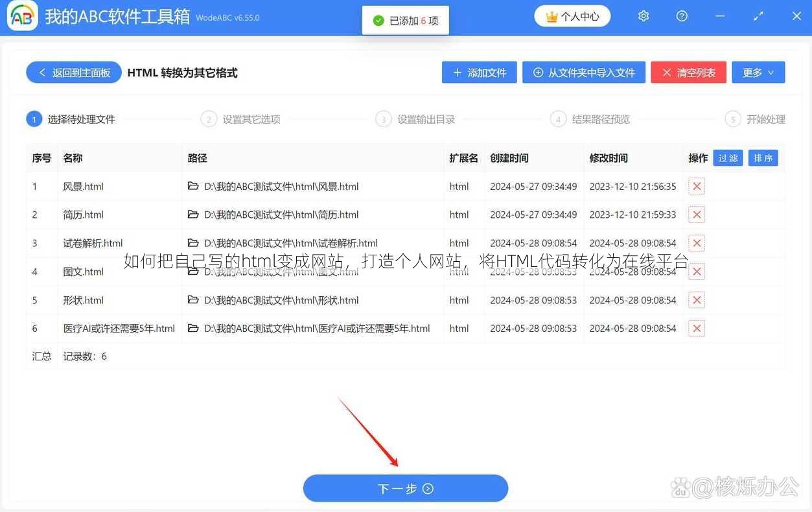Click 添加文件 button

479,73
